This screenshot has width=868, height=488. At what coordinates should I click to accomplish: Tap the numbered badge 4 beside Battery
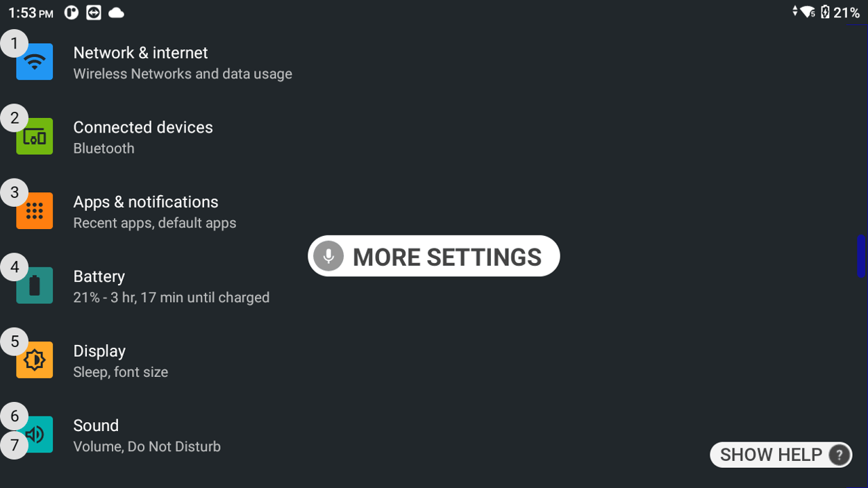coord(14,267)
